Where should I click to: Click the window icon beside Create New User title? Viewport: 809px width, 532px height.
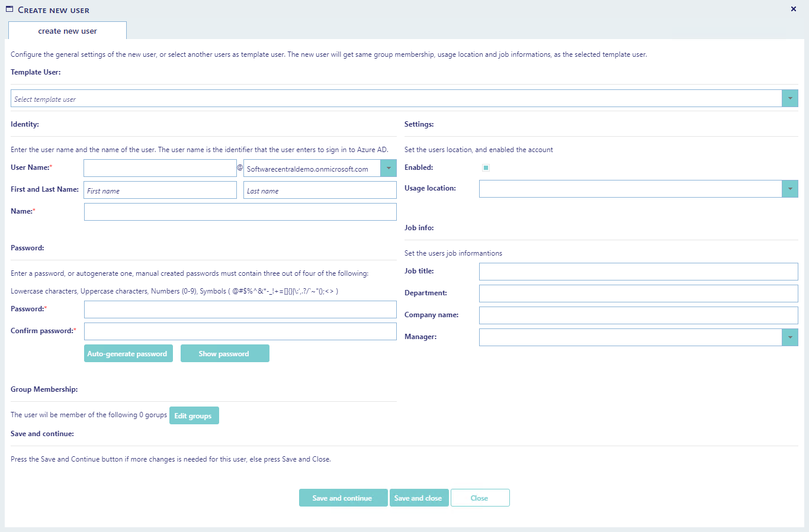tap(9, 9)
